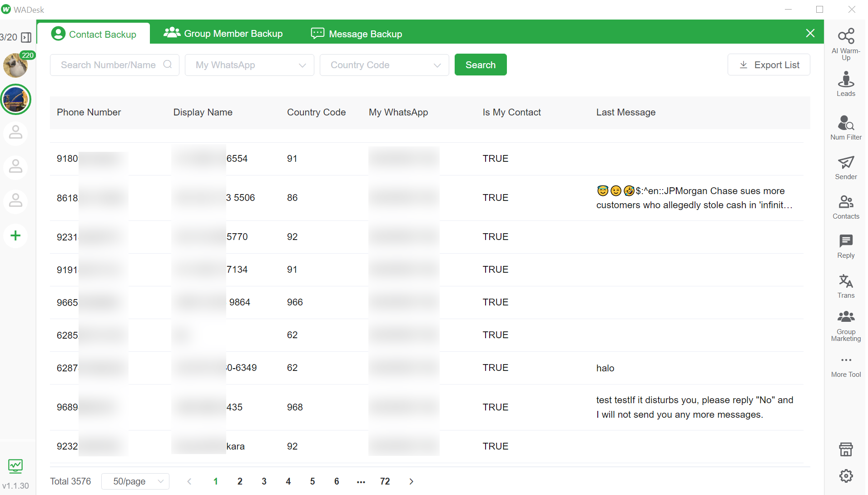Open the Contacts panel
Image resolution: width=868 pixels, height=495 pixels.
click(845, 207)
